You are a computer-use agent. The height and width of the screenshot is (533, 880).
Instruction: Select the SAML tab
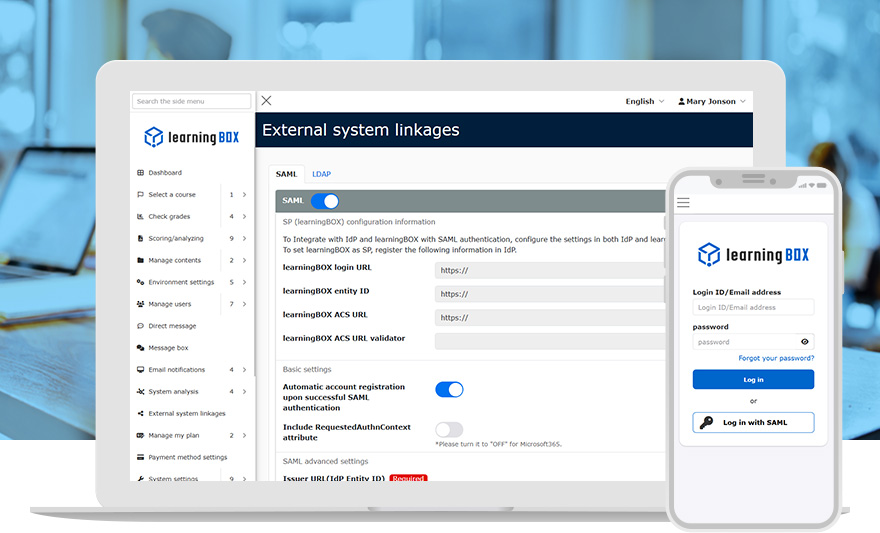pyautogui.click(x=286, y=174)
